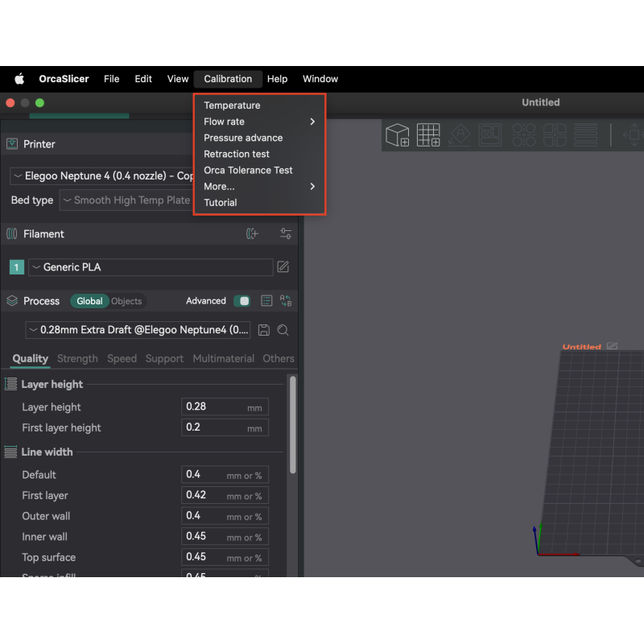Click the save process preset icon
644x644 pixels.
(x=264, y=330)
